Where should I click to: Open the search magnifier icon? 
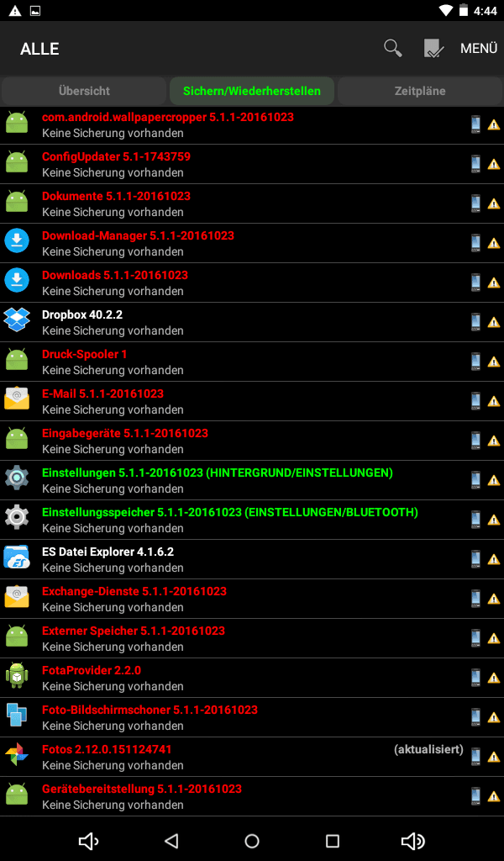click(392, 48)
